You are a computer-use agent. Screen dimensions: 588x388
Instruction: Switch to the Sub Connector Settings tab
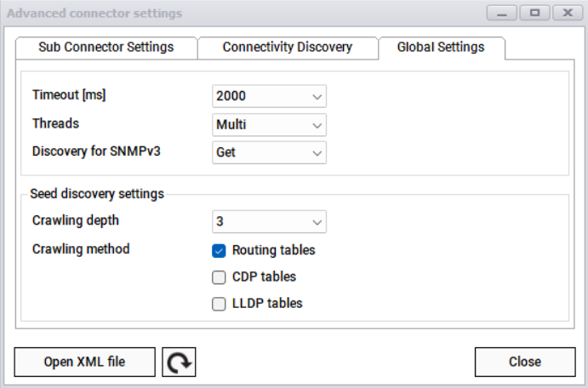coord(106,47)
